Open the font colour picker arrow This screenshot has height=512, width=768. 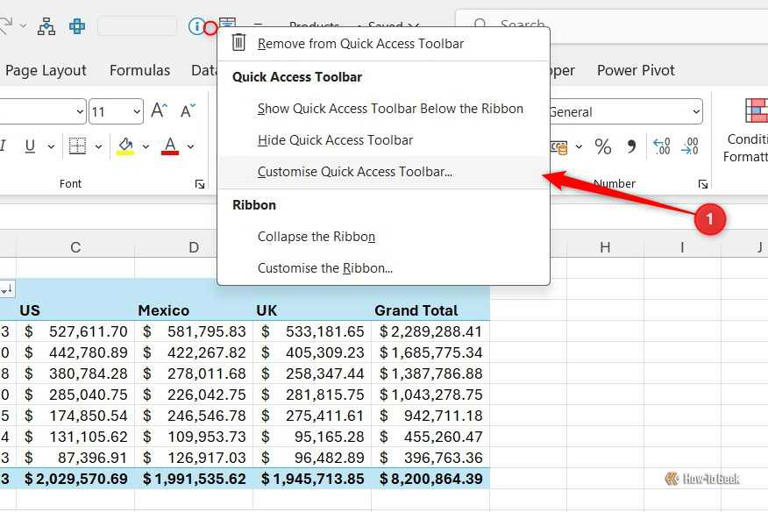191,146
